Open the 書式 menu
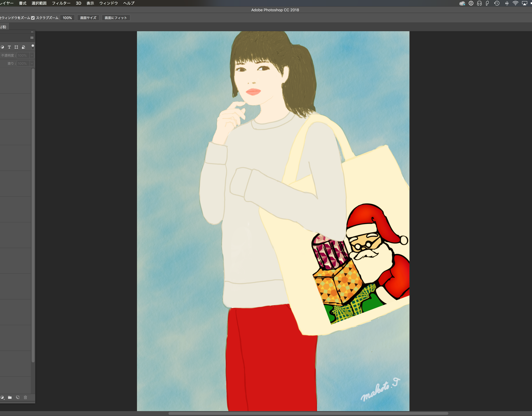This screenshot has height=416, width=532. click(23, 3)
